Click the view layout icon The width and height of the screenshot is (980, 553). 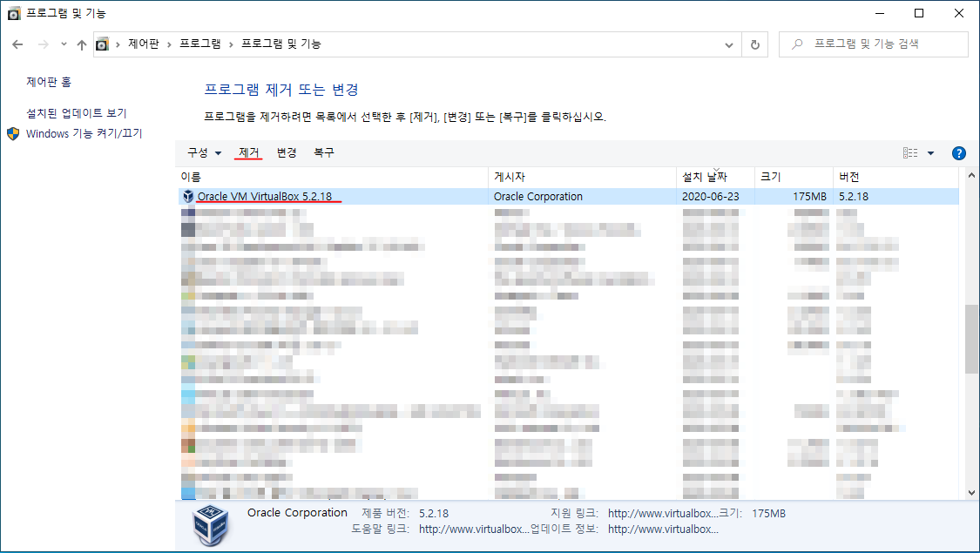click(x=910, y=153)
